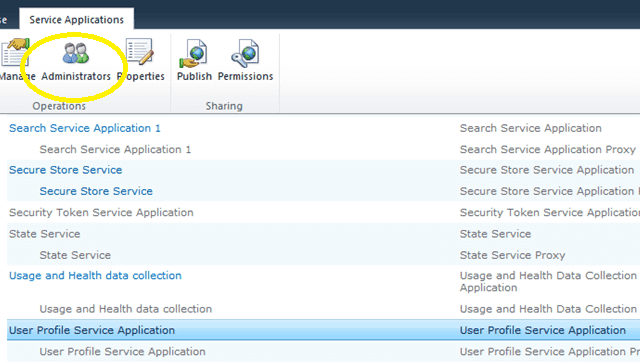Select the top-level State Service row
The height and width of the screenshot is (363, 640).
click(x=323, y=234)
